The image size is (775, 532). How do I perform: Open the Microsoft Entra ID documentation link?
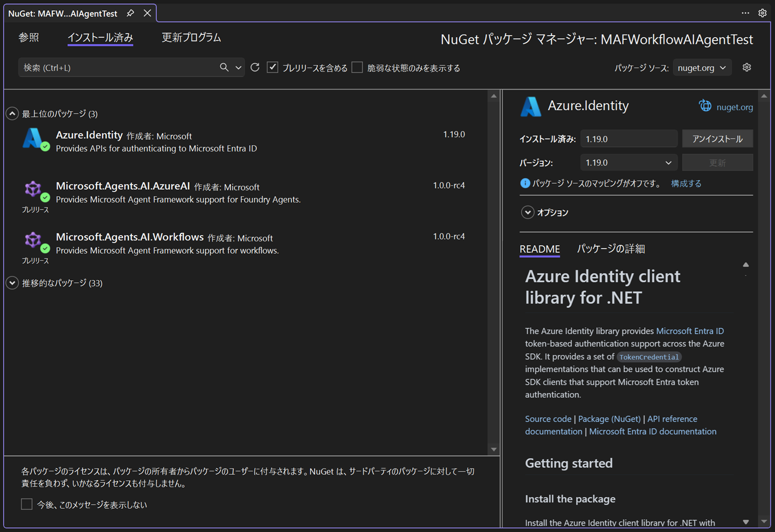click(652, 431)
